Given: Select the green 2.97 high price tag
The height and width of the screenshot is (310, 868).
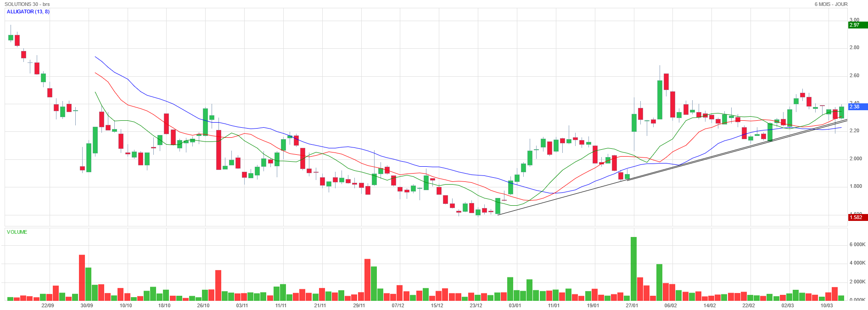Looking at the screenshot, I should tap(858, 25).
